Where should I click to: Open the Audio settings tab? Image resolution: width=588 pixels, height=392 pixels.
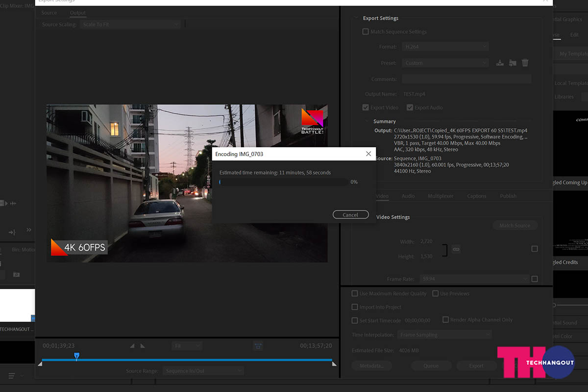coord(408,196)
